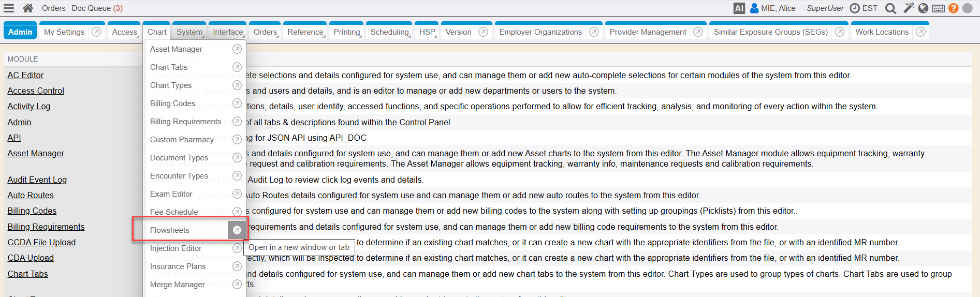
Task: Select Billing Codes from Chart menu
Action: (172, 103)
